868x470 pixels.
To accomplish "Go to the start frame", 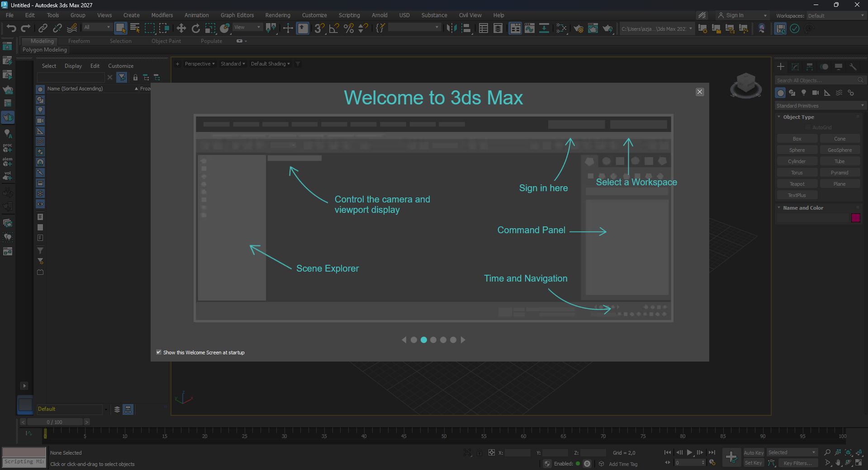I will pos(668,452).
